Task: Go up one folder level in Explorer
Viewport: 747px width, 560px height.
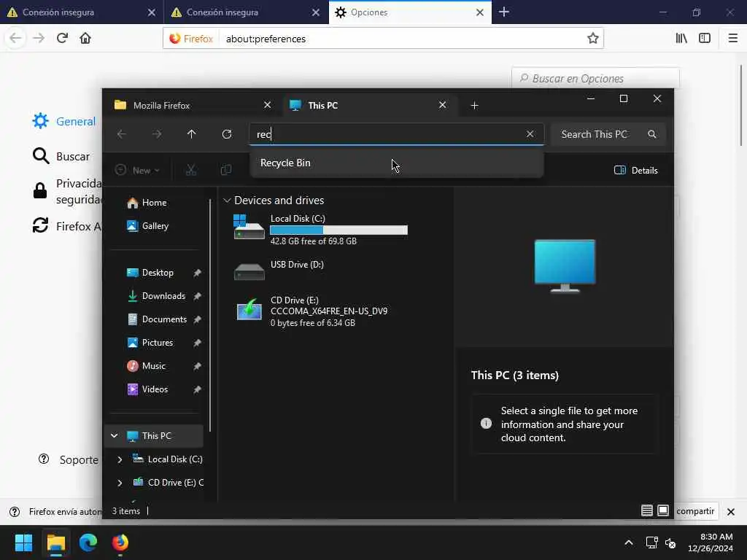Action: click(x=192, y=134)
